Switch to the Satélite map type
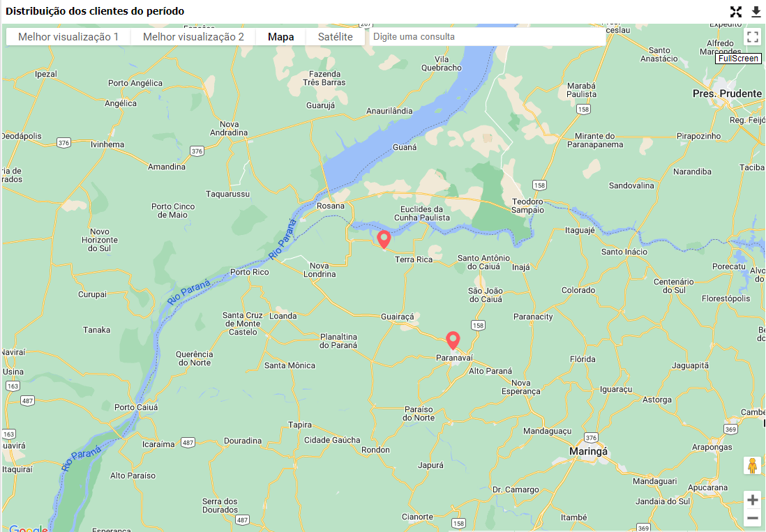 pos(335,36)
